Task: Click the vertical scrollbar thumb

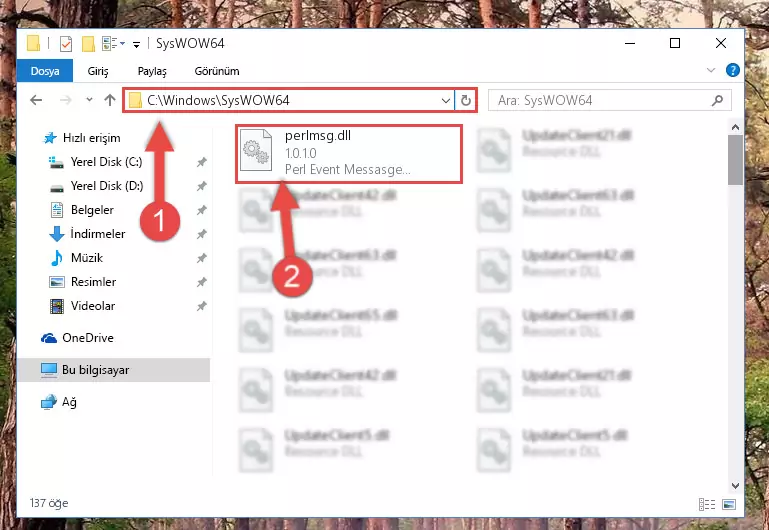Action: (735, 160)
